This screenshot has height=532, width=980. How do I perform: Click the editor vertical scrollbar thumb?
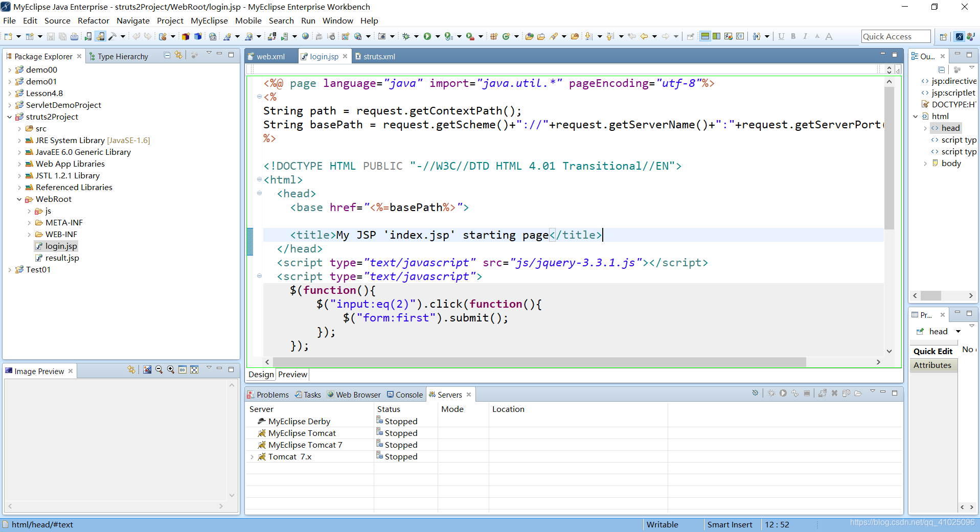(889, 158)
